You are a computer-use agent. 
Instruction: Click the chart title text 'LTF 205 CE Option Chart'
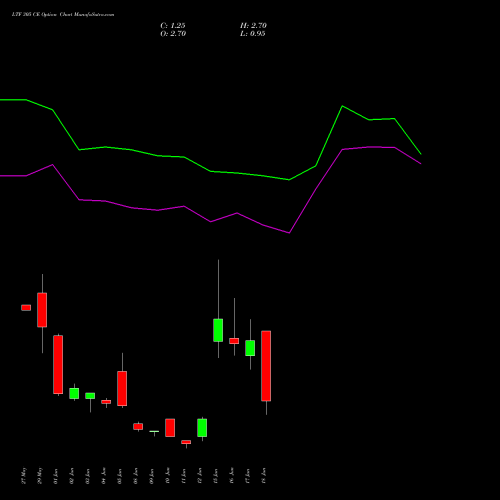click(42, 15)
